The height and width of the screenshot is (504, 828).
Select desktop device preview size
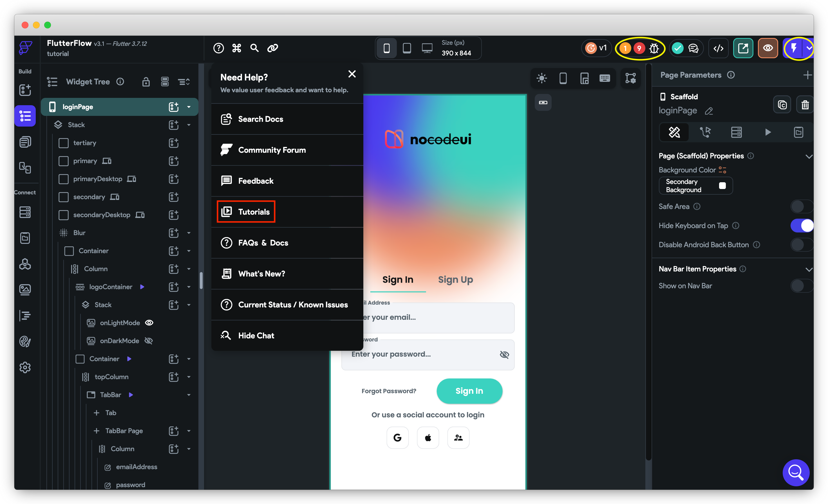[x=427, y=48]
